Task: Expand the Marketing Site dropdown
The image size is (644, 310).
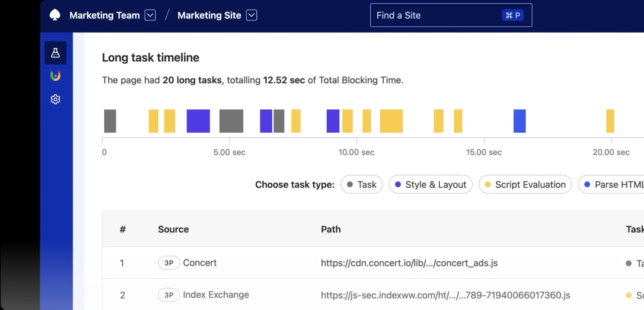Action: [x=251, y=15]
